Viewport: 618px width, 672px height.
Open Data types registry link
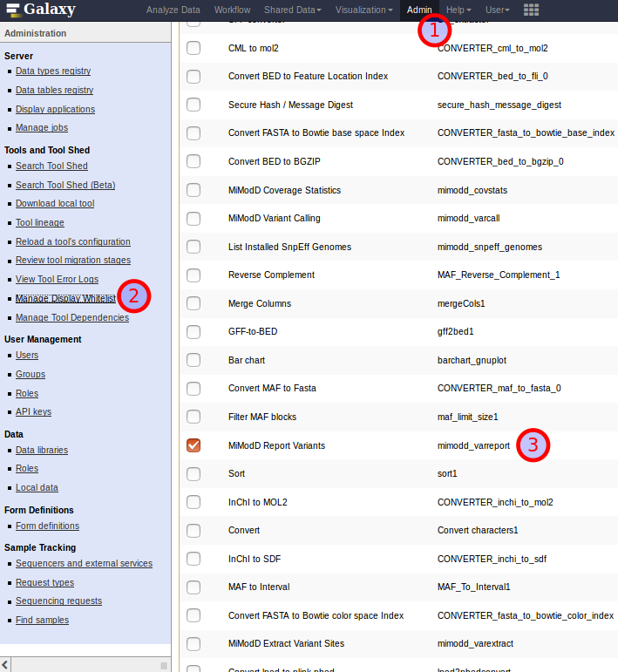point(53,71)
